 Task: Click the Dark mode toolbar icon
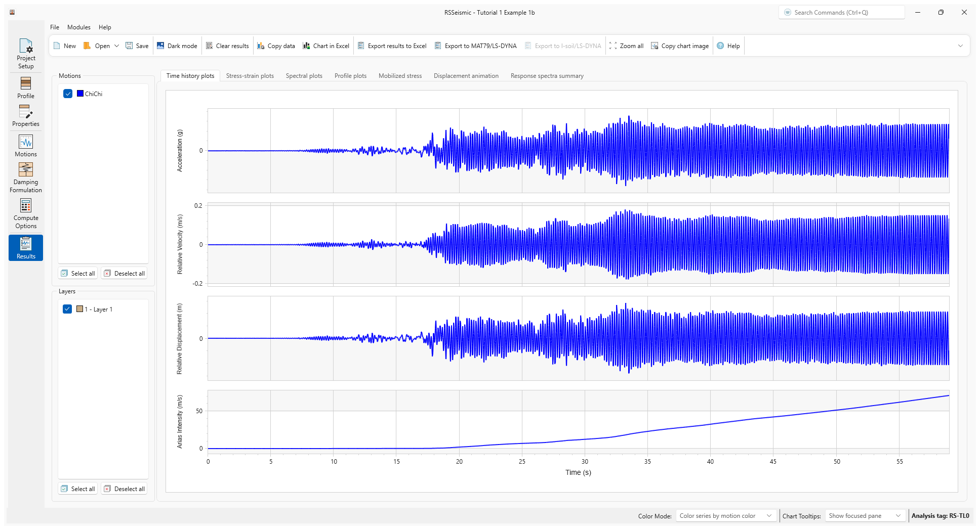pos(160,46)
